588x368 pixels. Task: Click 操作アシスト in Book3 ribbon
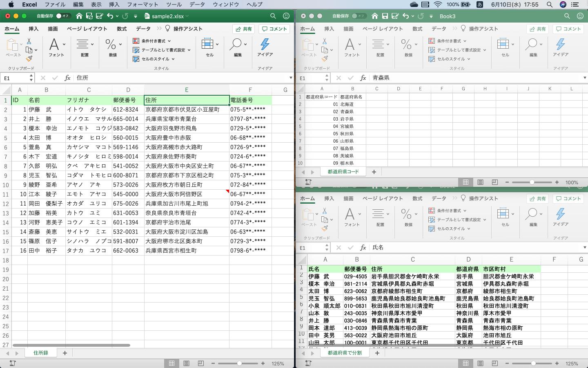(479, 29)
